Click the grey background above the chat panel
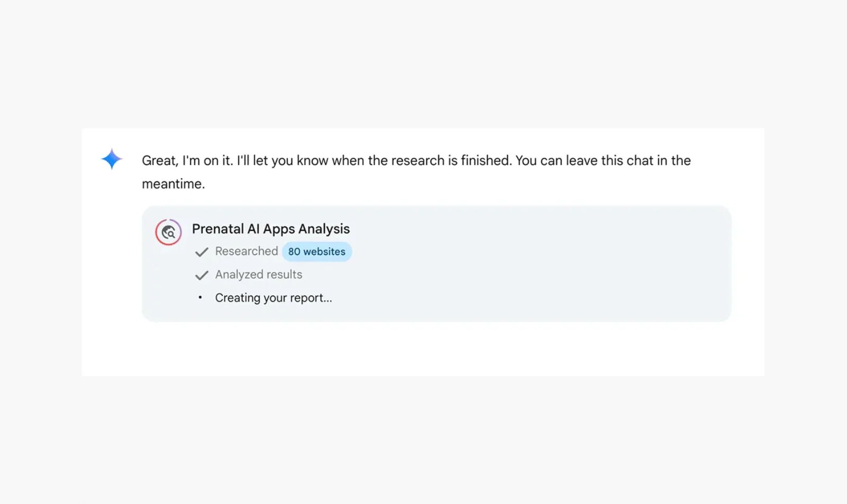The height and width of the screenshot is (504, 847). coord(424,64)
